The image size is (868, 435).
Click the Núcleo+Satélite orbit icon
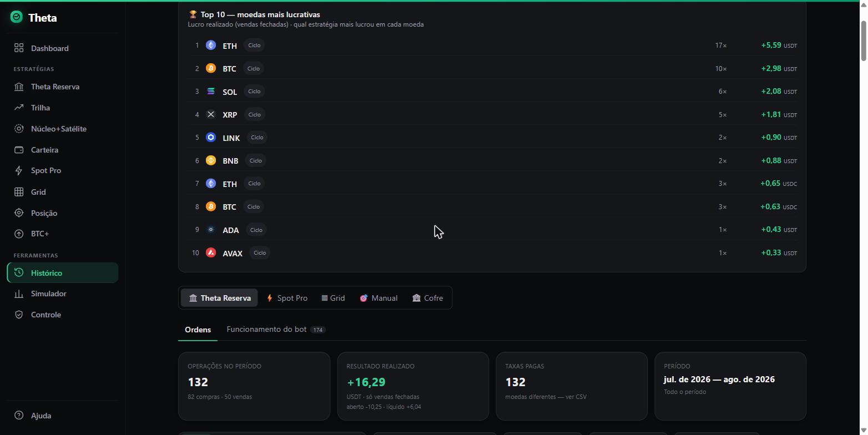tap(19, 129)
